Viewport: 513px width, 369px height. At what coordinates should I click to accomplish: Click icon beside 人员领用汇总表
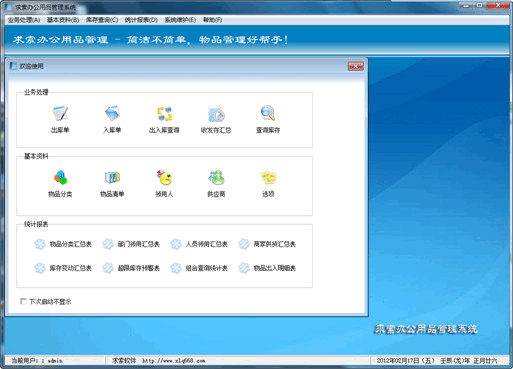click(x=176, y=244)
